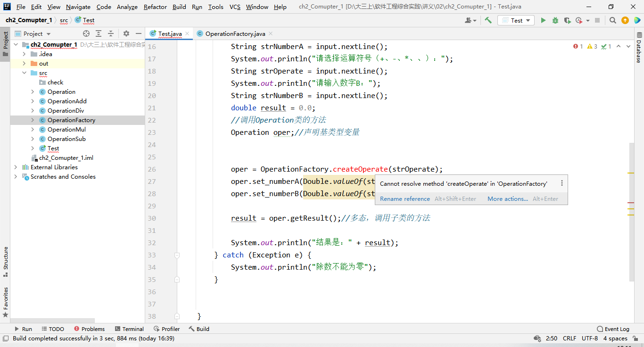Image resolution: width=644 pixels, height=347 pixels.
Task: Click More actions in the error popup
Action: point(507,198)
